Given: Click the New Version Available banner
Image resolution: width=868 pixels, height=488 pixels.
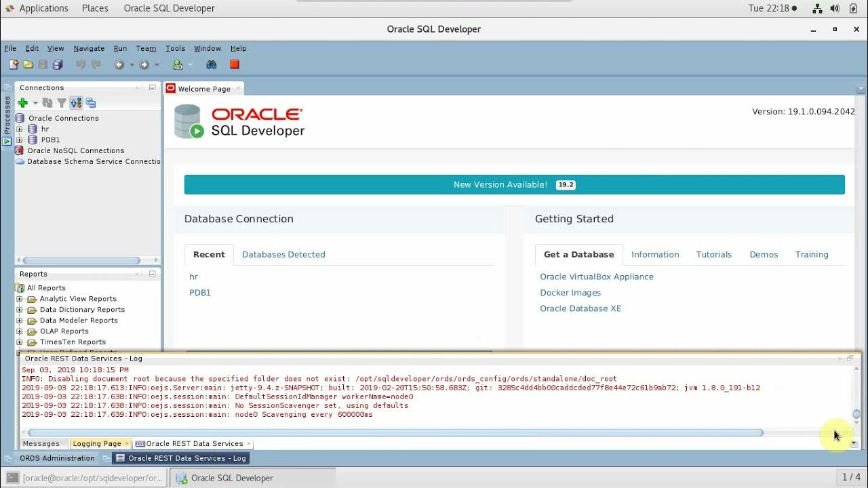Looking at the screenshot, I should tap(514, 184).
